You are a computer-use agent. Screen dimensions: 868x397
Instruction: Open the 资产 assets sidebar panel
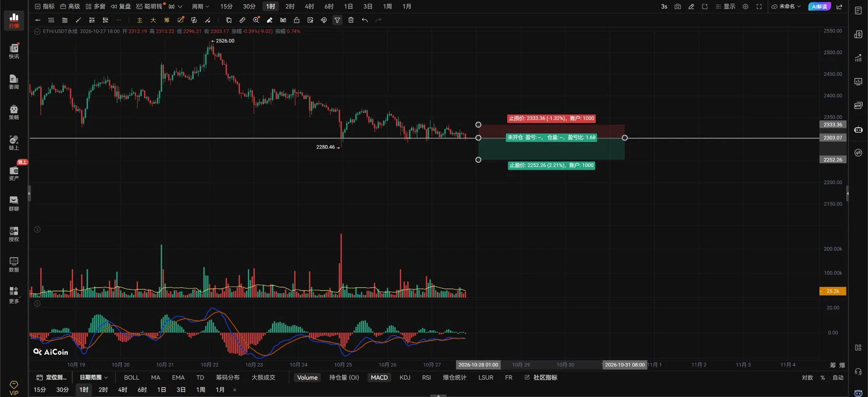[x=14, y=173]
